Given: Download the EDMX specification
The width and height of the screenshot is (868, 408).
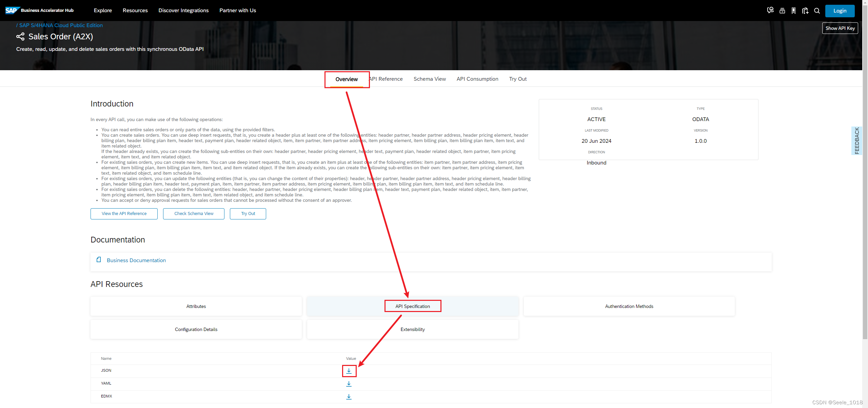Looking at the screenshot, I should point(349,396).
